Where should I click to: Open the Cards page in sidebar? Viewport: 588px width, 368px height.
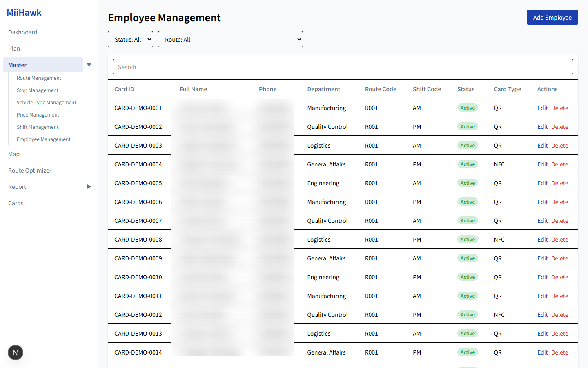click(16, 203)
